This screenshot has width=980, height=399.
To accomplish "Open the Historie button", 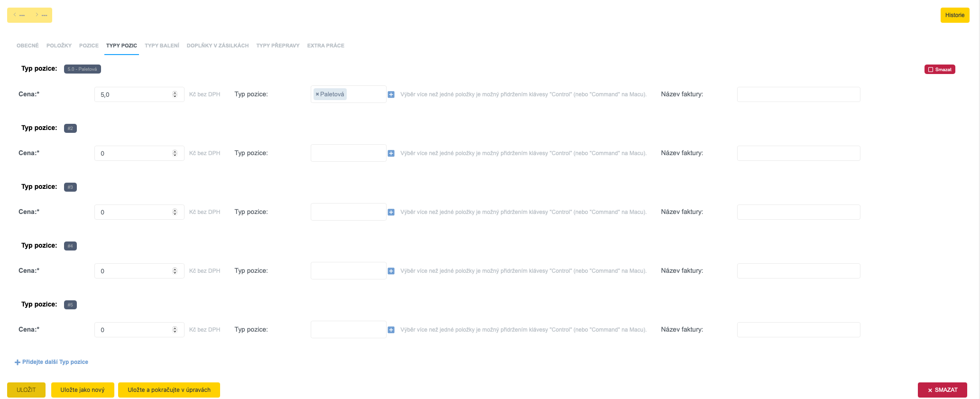I will [954, 15].
